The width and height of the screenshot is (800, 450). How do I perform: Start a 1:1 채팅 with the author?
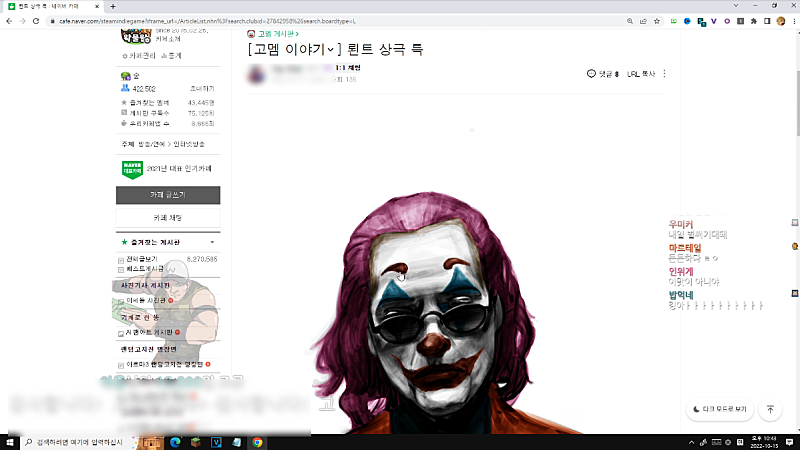[348, 67]
